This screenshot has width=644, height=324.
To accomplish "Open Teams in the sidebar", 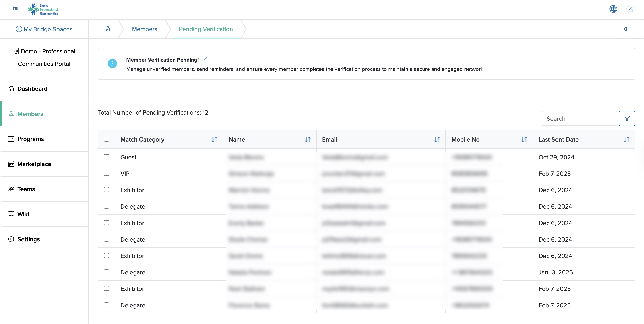I will point(44,189).
